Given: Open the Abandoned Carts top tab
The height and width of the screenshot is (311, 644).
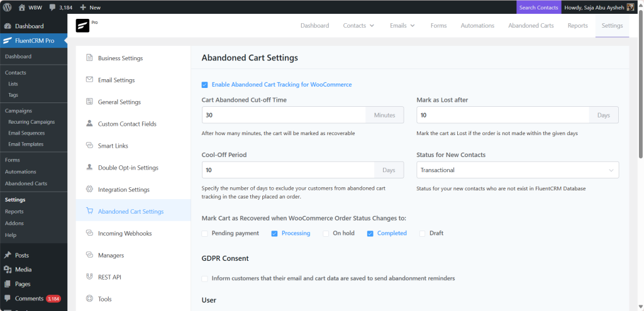Looking at the screenshot, I should [x=531, y=25].
